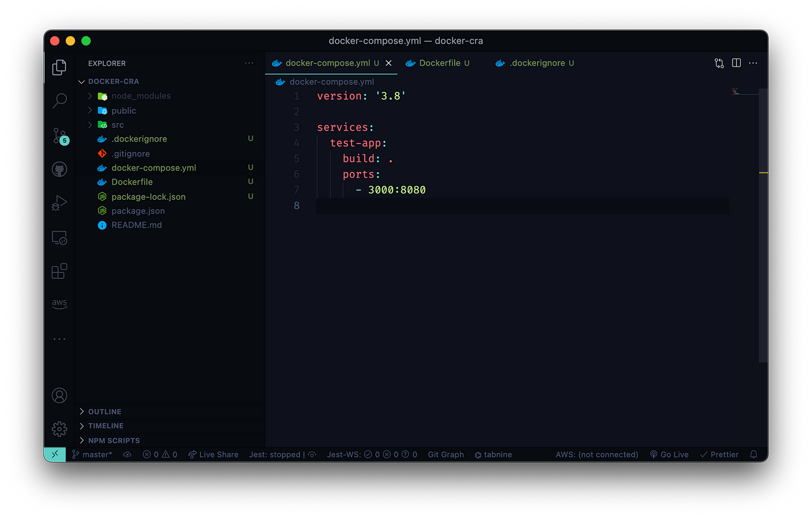
Task: Open Dockerfile in the explorer
Action: click(x=132, y=182)
